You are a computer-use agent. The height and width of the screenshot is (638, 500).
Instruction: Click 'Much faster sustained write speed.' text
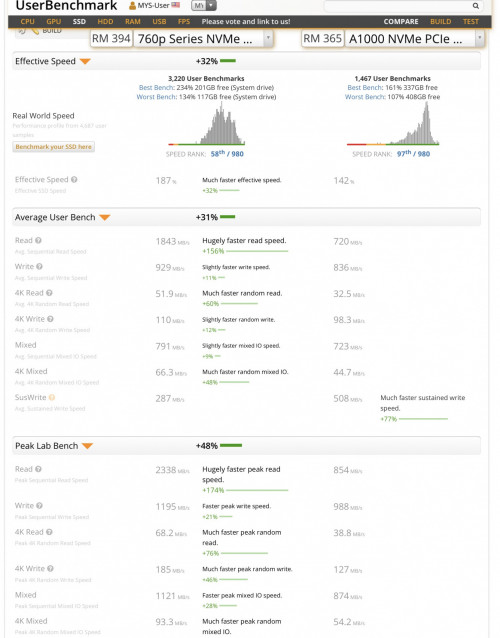click(x=423, y=403)
